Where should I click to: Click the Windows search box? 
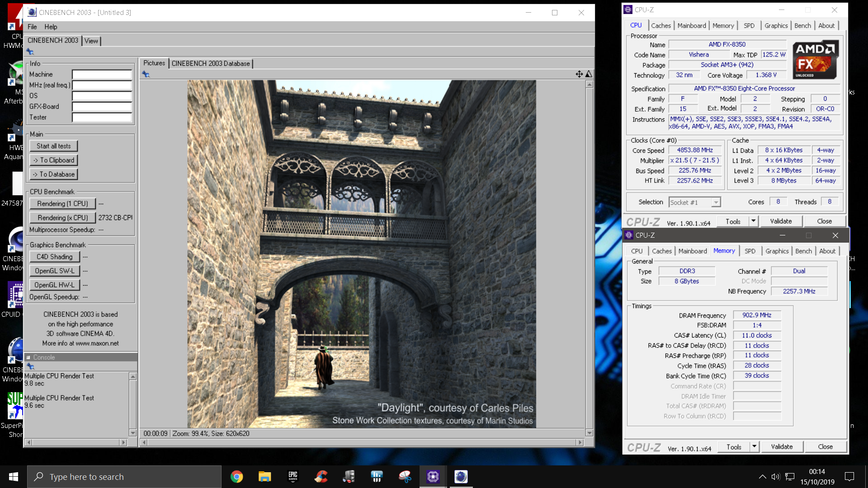point(124,477)
